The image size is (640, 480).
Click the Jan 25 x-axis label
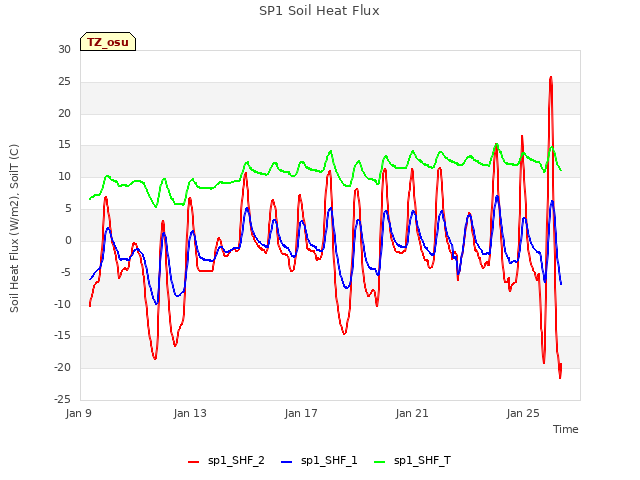point(523,413)
